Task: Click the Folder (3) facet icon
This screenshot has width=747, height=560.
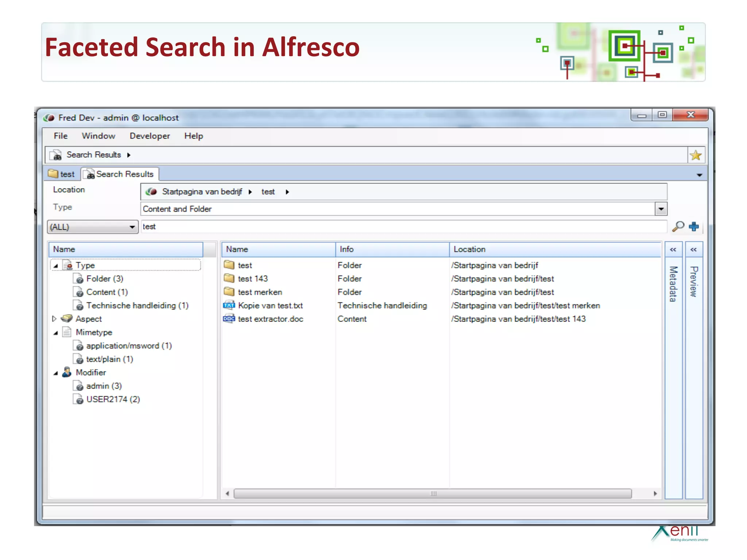Action: coord(78,279)
